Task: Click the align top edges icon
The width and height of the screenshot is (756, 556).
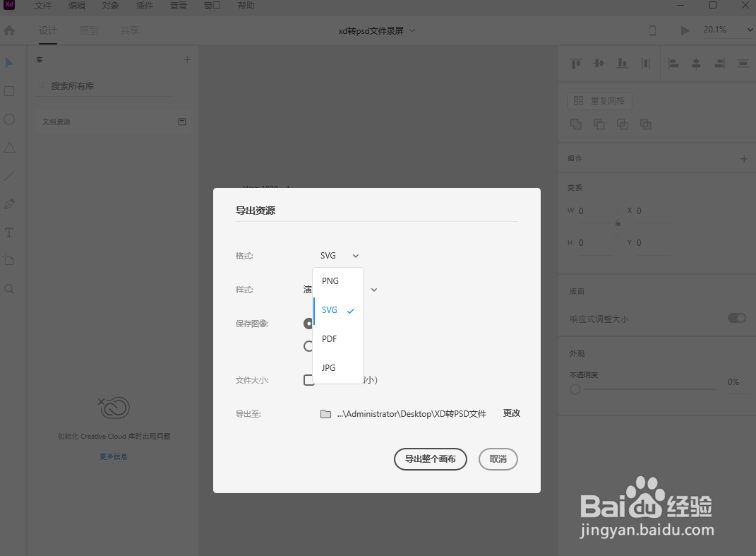Action: (x=575, y=63)
